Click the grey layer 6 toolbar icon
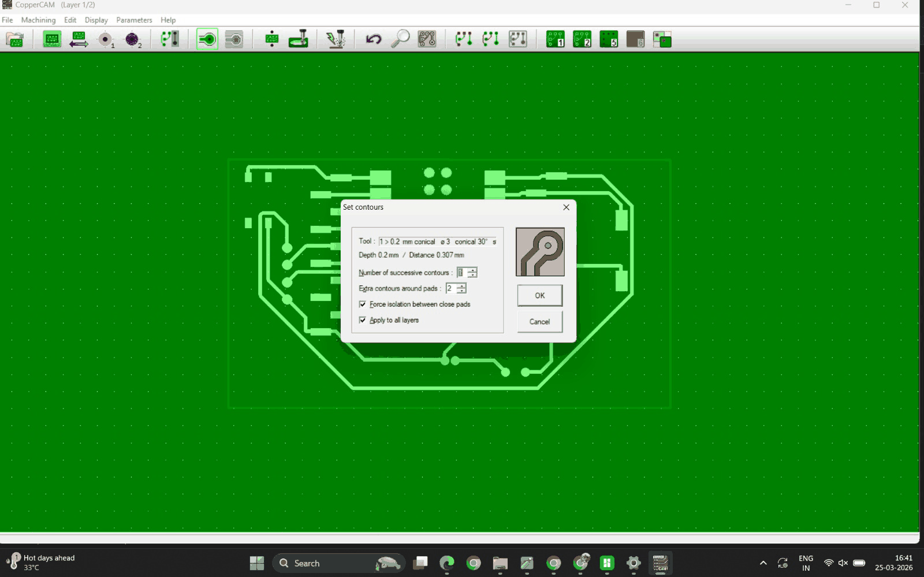 [635, 39]
